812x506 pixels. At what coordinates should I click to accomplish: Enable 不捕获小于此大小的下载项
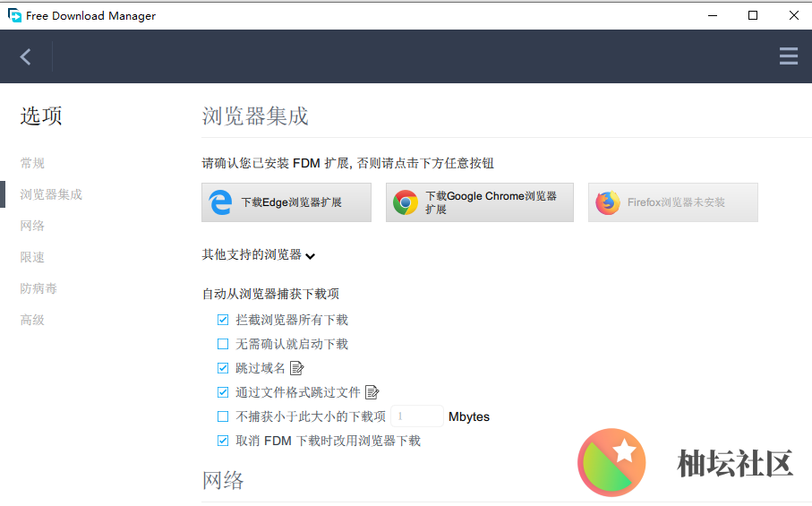tap(223, 416)
